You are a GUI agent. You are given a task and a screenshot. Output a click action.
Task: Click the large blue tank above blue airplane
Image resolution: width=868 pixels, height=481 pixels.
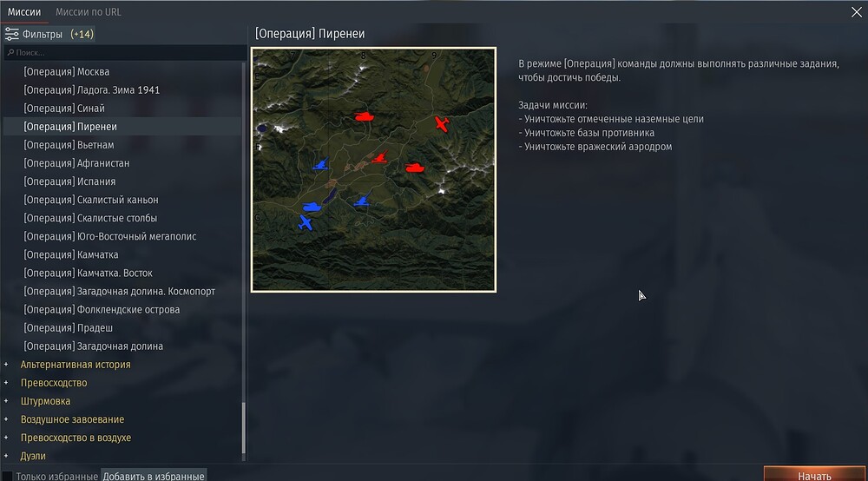312,207
